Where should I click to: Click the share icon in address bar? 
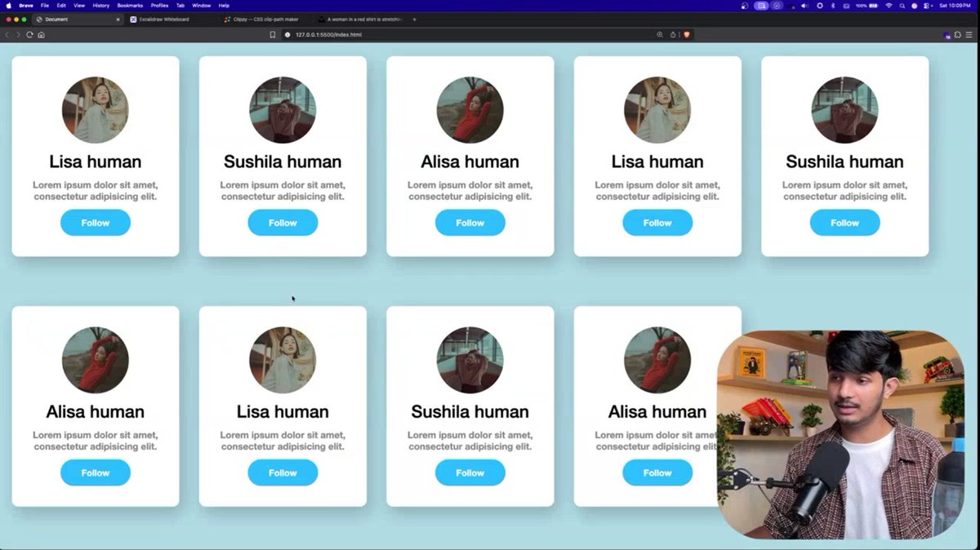[x=673, y=34]
